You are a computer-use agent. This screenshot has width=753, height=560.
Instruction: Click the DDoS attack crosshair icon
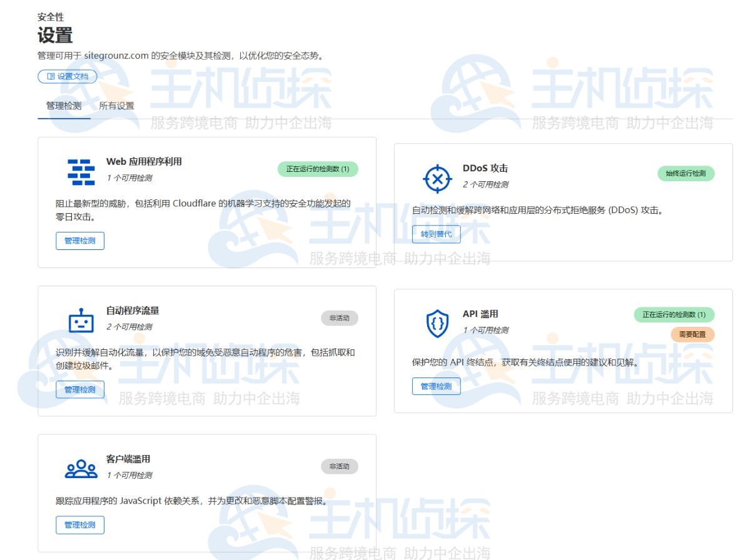point(437,179)
